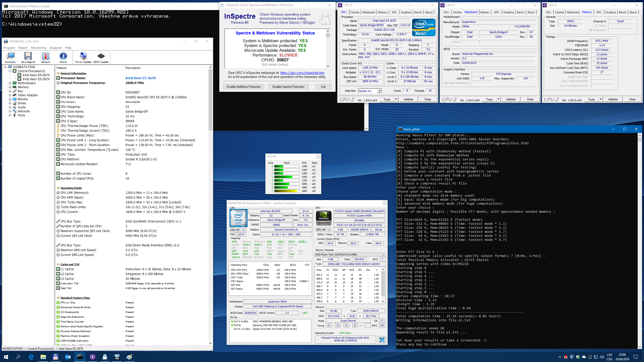Viewport: 644px width, 362px height.
Task: Launch the Driver Update tool icon
Action: pyautogui.click(x=83, y=58)
